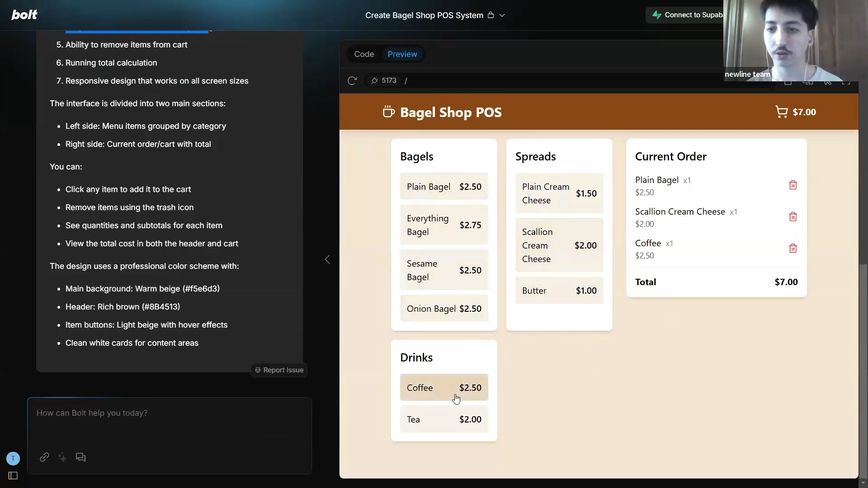Click the lock icon next to project title
Image resolution: width=868 pixels, height=488 pixels.
coord(491,15)
